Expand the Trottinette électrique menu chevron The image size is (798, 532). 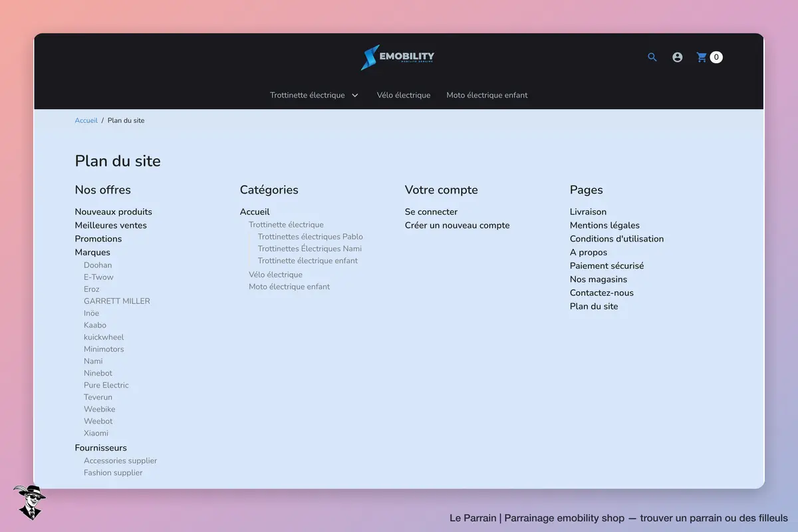(x=355, y=95)
